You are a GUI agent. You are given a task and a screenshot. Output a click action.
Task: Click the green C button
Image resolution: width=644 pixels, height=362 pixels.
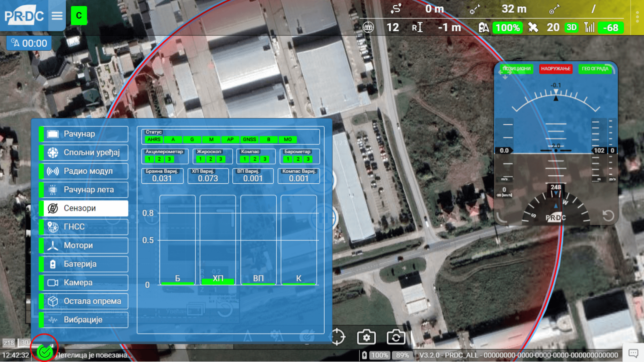point(79,16)
